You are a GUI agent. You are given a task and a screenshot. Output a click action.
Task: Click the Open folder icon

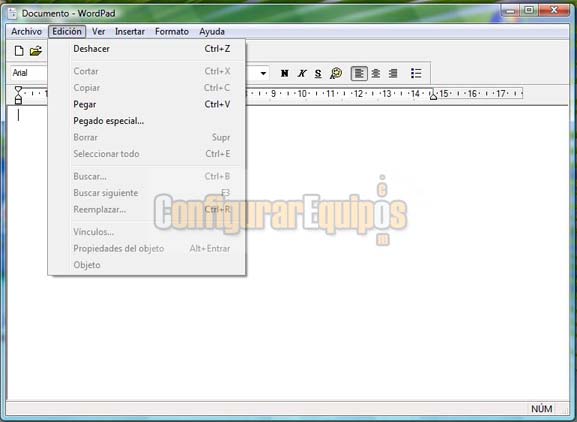(36, 51)
